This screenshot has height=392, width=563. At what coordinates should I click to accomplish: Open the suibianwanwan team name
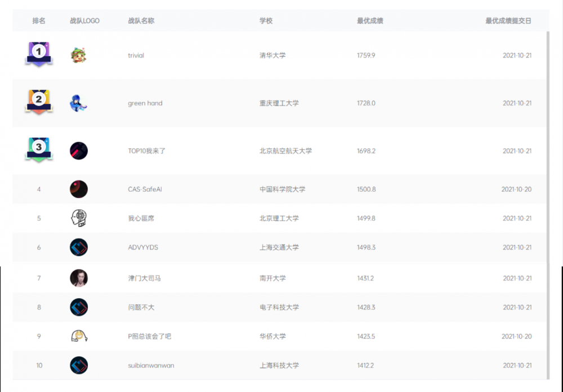[x=151, y=366]
